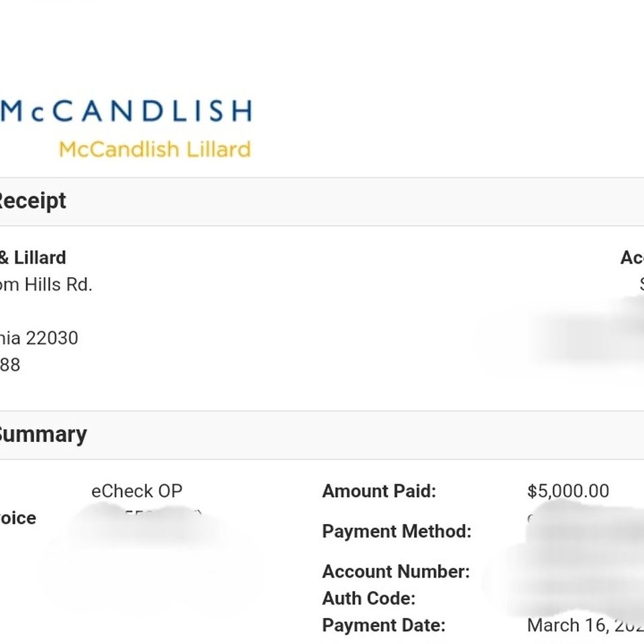644x644 pixels.
Task: Click the Receipt section header
Action: click(32, 201)
